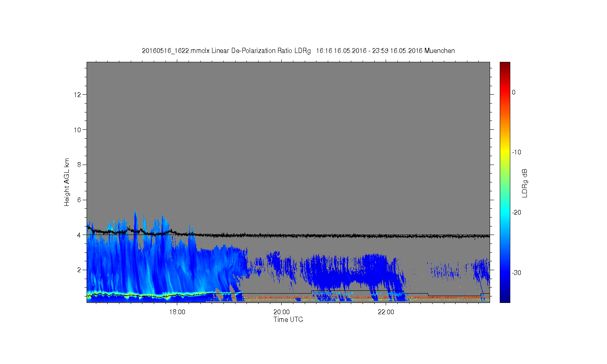Click the 18:00 time tick label
The height and width of the screenshot is (364, 607).
177,312
